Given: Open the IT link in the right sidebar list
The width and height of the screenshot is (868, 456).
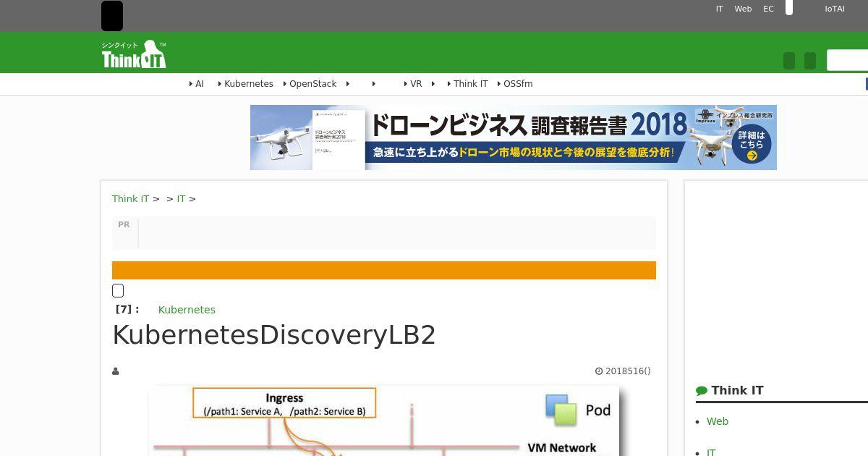Looking at the screenshot, I should tap(711, 452).
